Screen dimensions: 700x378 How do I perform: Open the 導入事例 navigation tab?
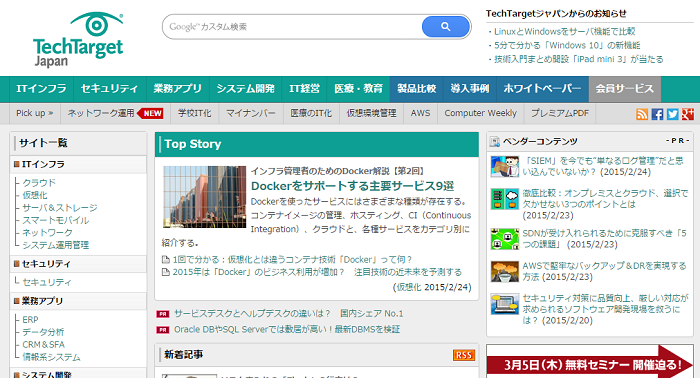point(470,89)
